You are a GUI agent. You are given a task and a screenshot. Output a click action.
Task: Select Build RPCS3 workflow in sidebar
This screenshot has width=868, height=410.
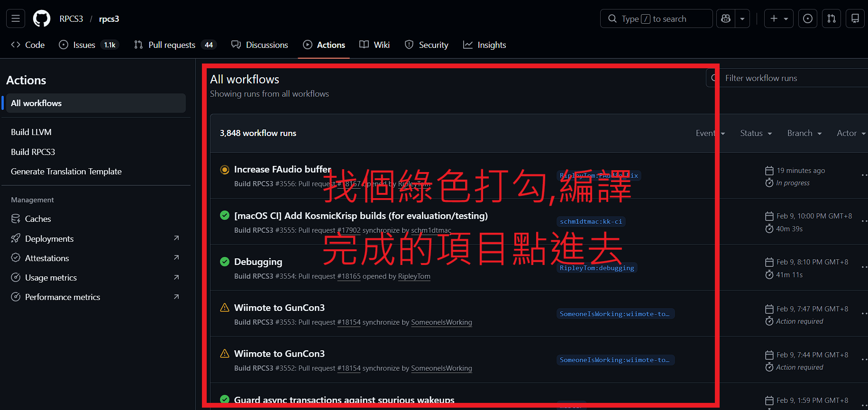point(33,152)
